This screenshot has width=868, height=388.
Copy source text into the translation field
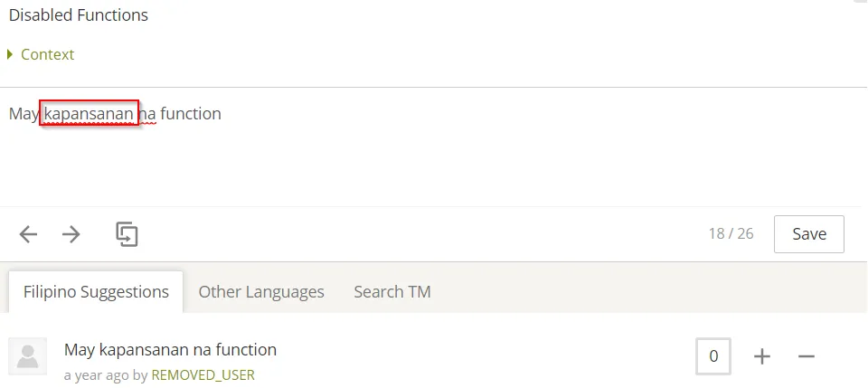click(x=127, y=234)
